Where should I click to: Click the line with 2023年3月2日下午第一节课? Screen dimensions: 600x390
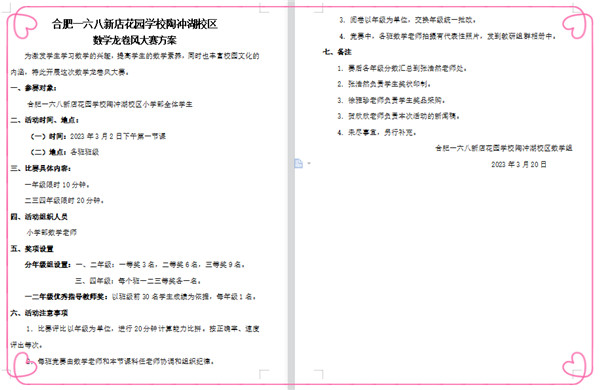[x=98, y=136]
